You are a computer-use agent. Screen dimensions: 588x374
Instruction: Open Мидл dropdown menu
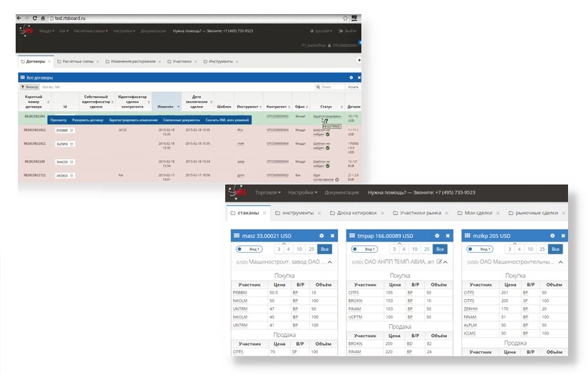46,31
